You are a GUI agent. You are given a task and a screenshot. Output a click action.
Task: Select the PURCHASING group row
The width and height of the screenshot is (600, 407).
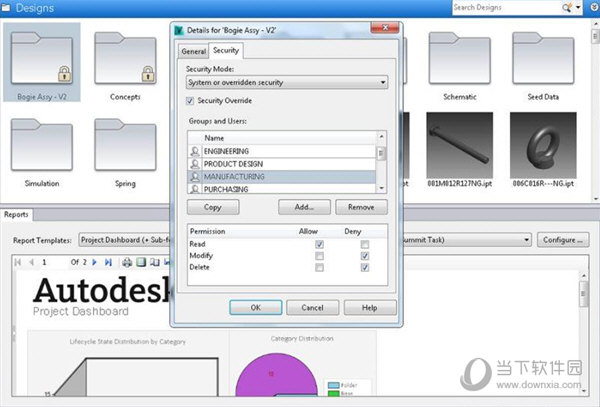click(282, 189)
